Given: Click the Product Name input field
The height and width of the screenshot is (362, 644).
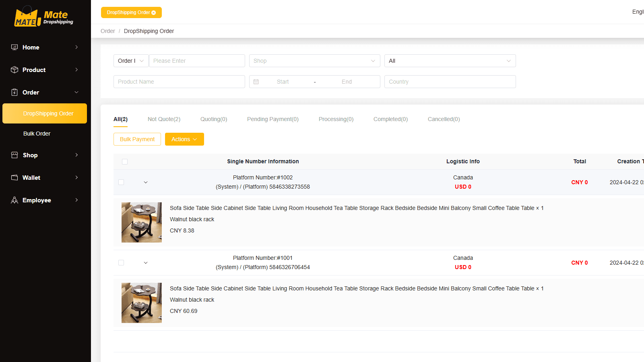Looking at the screenshot, I should click(x=179, y=82).
